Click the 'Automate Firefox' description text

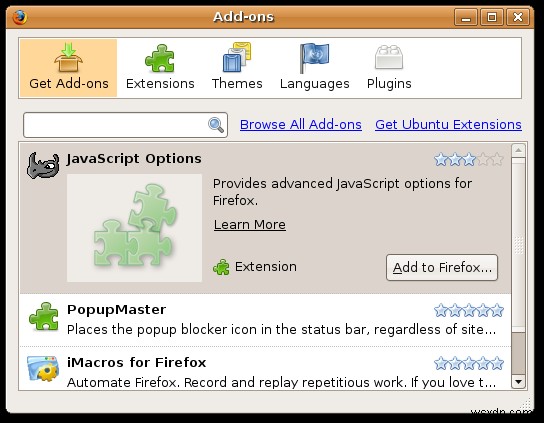(x=281, y=382)
